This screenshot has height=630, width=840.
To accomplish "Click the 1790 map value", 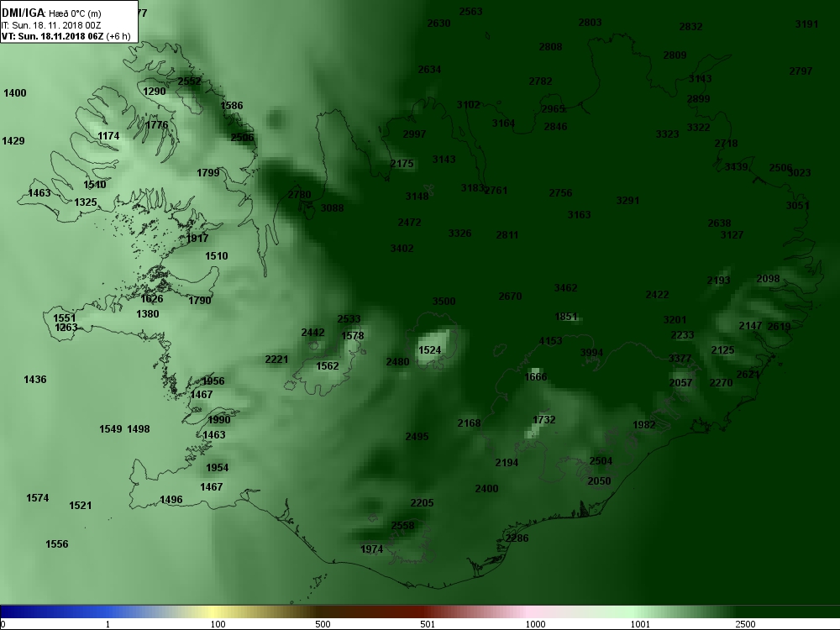I will coord(200,300).
